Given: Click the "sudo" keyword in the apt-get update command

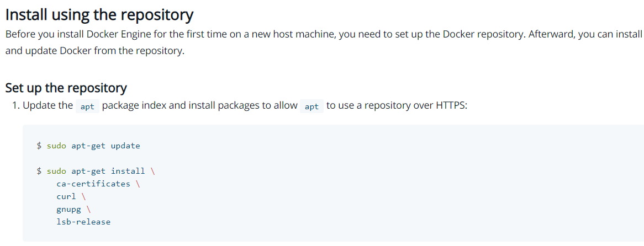Looking at the screenshot, I should click(x=56, y=146).
